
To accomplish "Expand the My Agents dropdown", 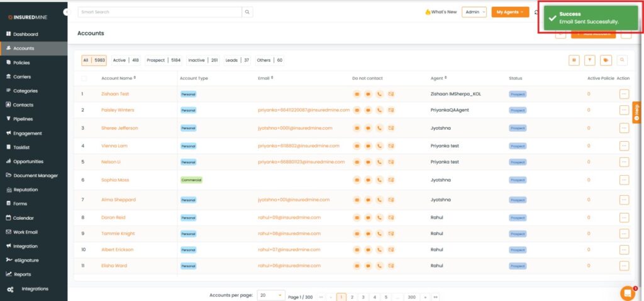I will (510, 12).
